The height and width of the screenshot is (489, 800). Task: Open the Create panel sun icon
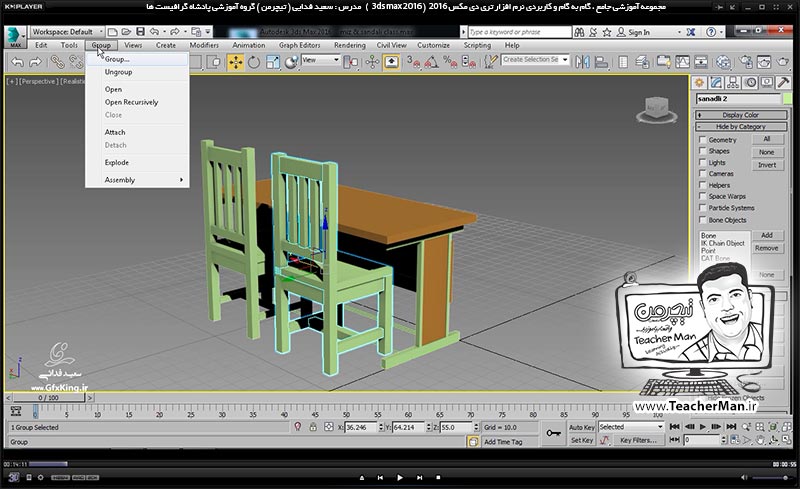click(699, 83)
